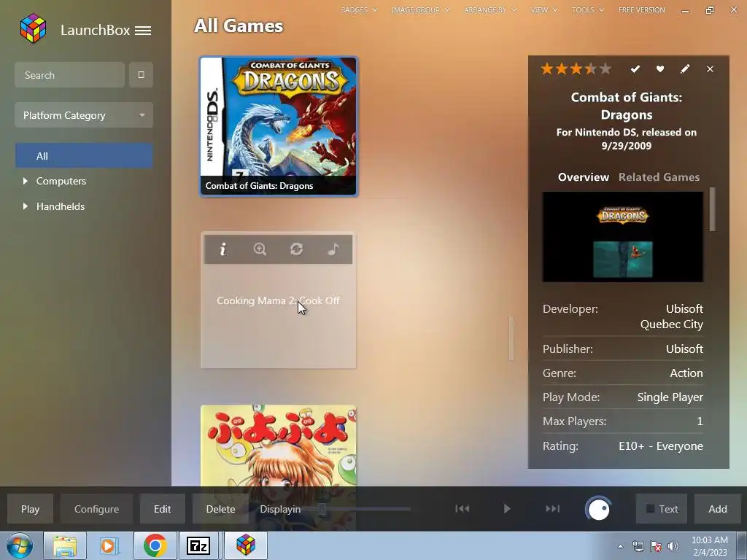Image resolution: width=747 pixels, height=560 pixels.
Task: Select the Puyo Puyo game cover
Action: (x=278, y=446)
